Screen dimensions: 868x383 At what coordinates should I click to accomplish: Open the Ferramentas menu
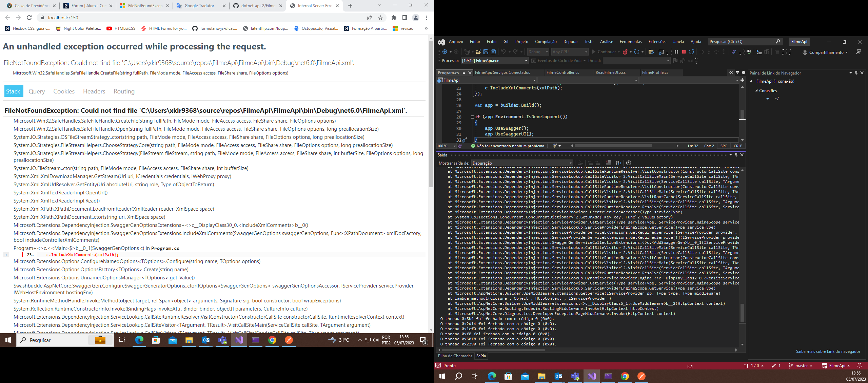631,42
